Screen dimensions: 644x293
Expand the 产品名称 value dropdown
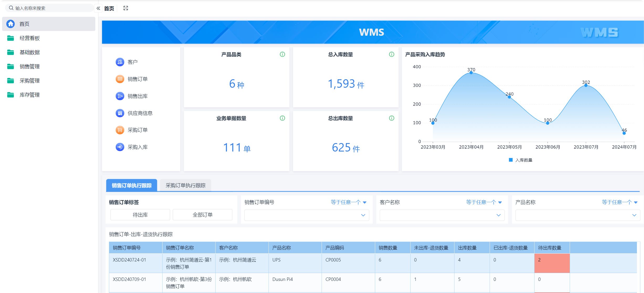(x=577, y=215)
